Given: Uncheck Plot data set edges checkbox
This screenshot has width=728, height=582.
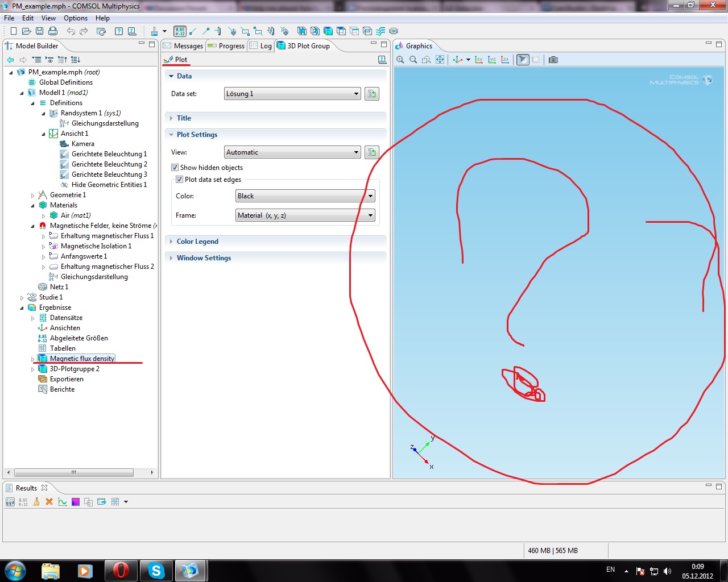Looking at the screenshot, I should 180,180.
